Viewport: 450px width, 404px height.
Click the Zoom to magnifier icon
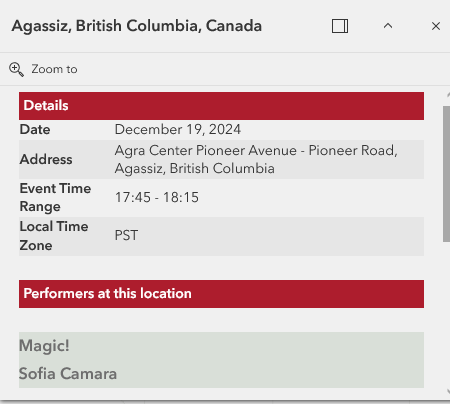point(16,69)
